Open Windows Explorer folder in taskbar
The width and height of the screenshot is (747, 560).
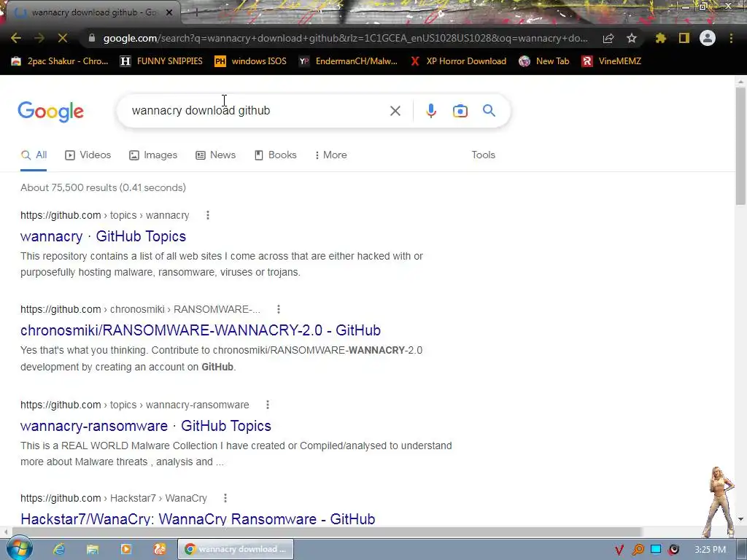point(93,549)
